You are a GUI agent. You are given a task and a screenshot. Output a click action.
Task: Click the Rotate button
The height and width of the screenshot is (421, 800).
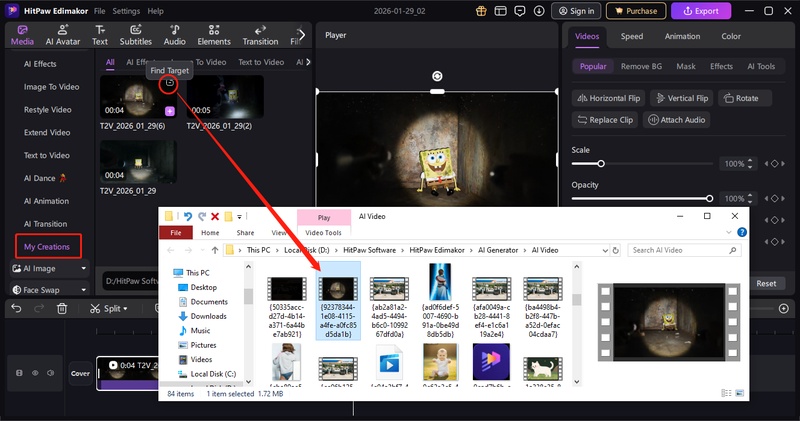click(744, 98)
